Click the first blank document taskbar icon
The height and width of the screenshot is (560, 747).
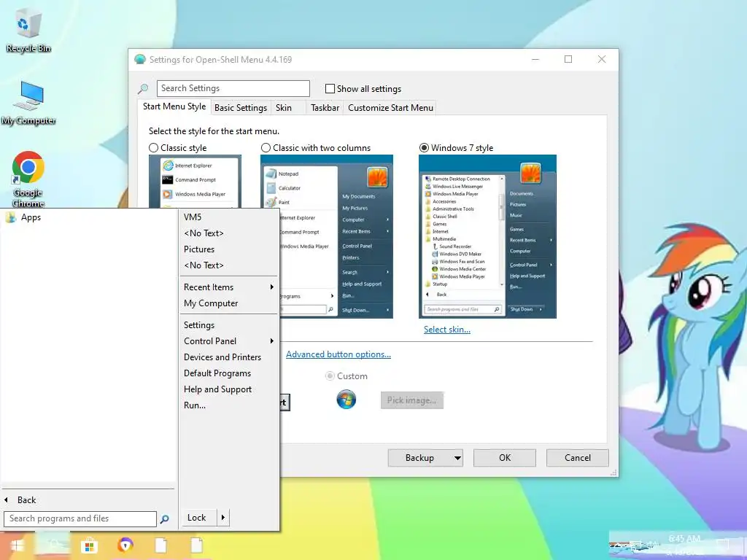pos(161,545)
